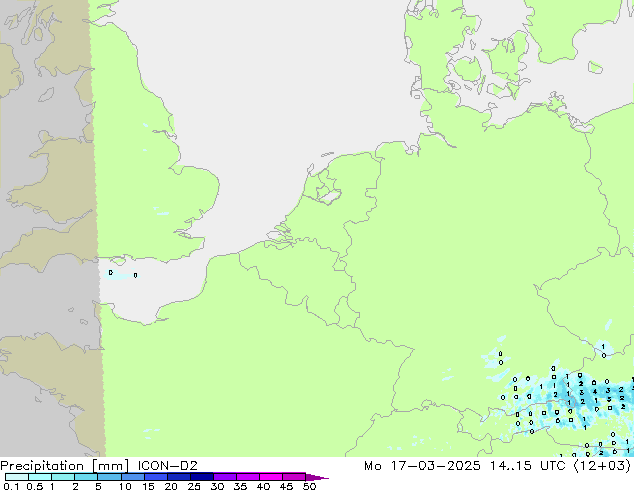Select the 'ICON-D2' model label
This screenshot has width=634, height=490.
click(x=167, y=466)
